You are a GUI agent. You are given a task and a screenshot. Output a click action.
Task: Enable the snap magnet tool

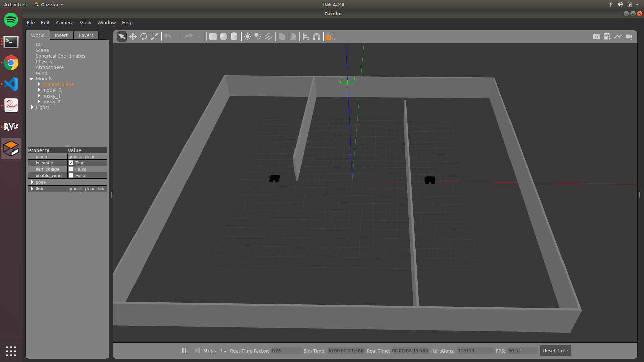tap(316, 37)
